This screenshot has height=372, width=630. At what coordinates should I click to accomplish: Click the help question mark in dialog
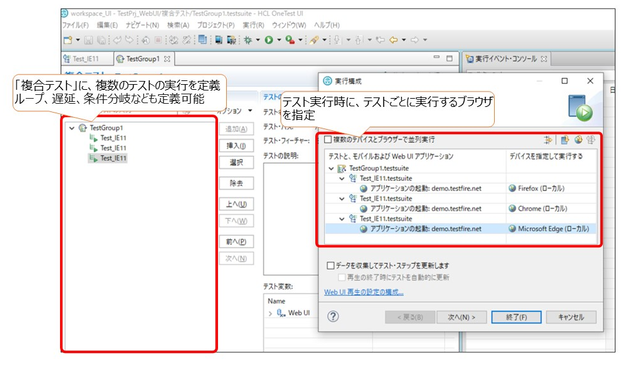click(x=333, y=317)
